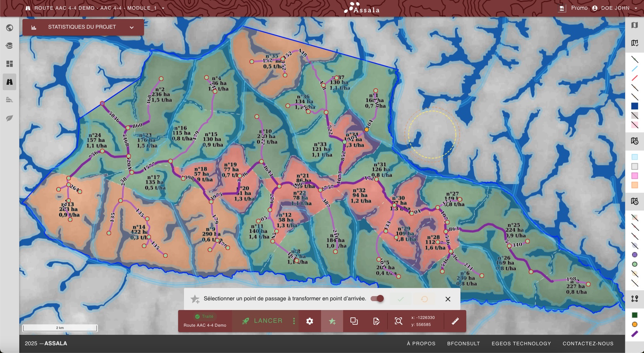
Task: Open settings gear in bottom toolbar
Action: tap(309, 321)
